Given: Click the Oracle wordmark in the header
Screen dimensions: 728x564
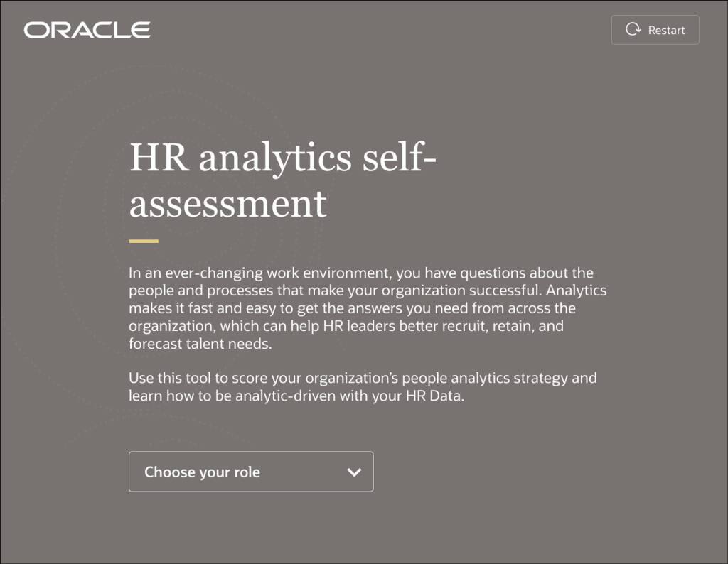Looking at the screenshot, I should (x=86, y=30).
